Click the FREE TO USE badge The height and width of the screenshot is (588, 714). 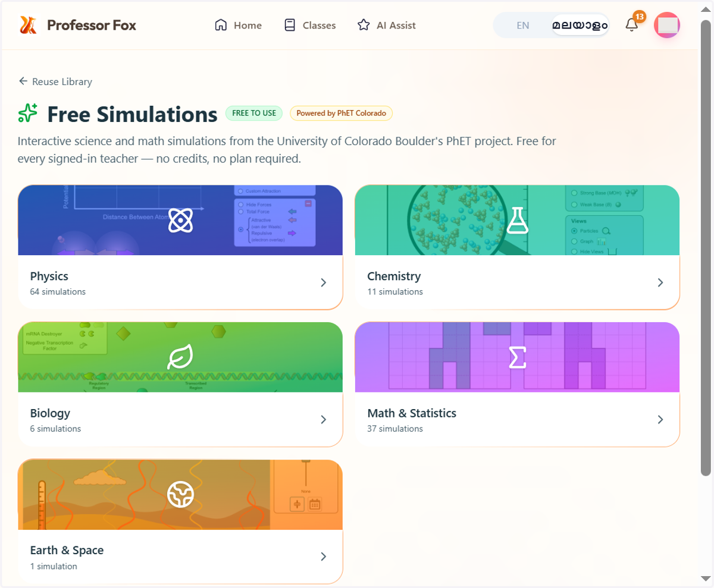point(254,113)
